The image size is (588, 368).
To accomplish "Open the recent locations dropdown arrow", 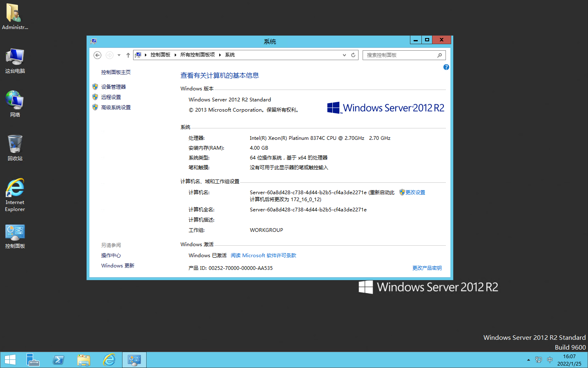I will (x=119, y=55).
